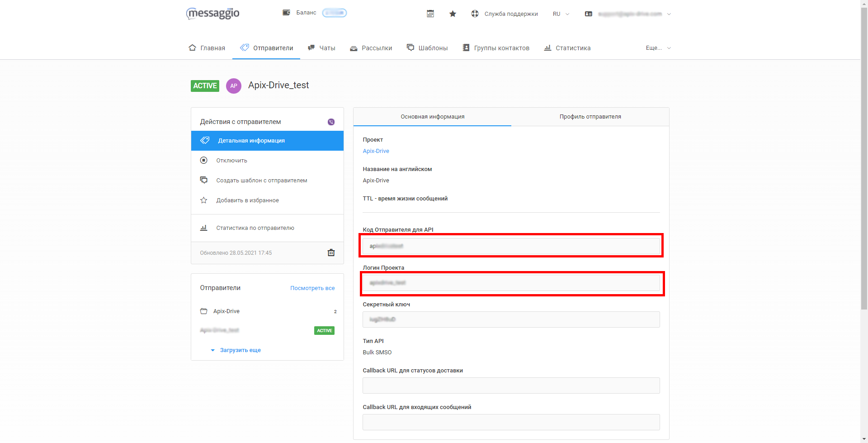Click the Отправители tag icon
The width and height of the screenshot is (868, 443).
[x=245, y=48]
